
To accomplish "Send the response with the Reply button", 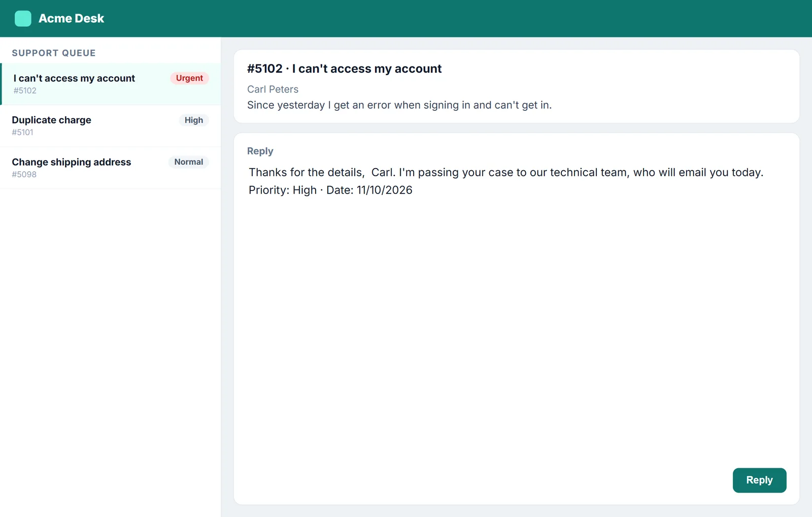I will pos(759,480).
